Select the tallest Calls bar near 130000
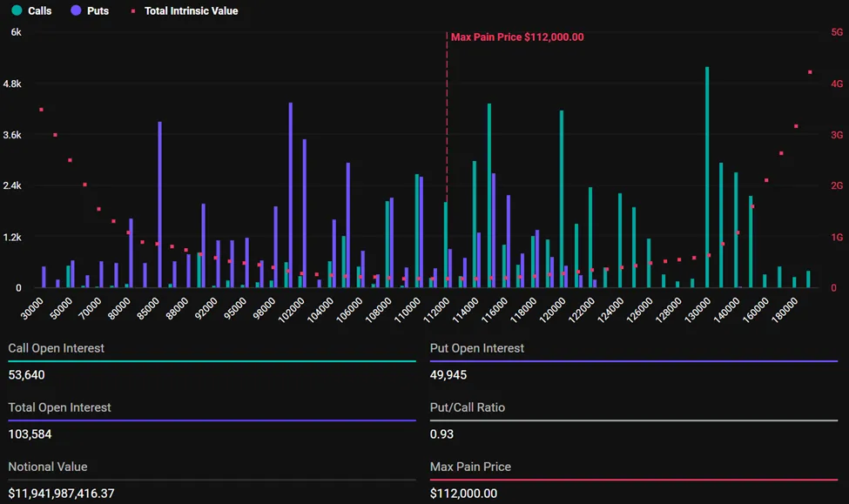This screenshot has height=504, width=849. [706, 174]
